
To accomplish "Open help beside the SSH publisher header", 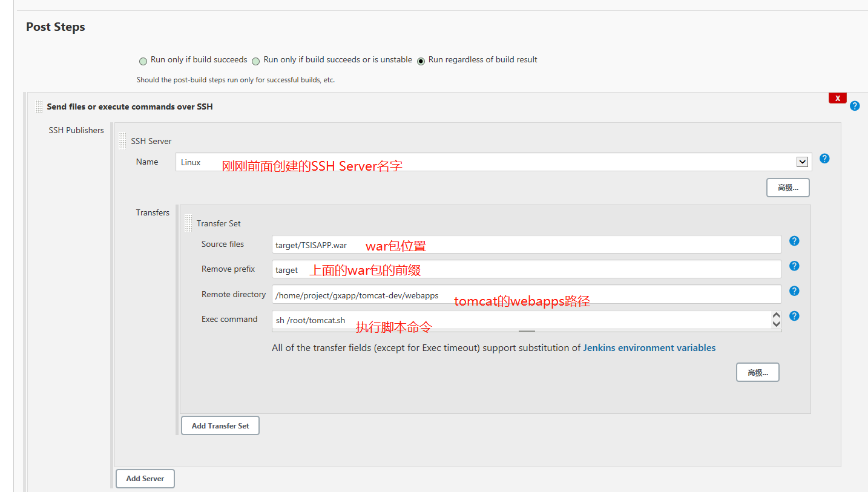I will pos(855,105).
